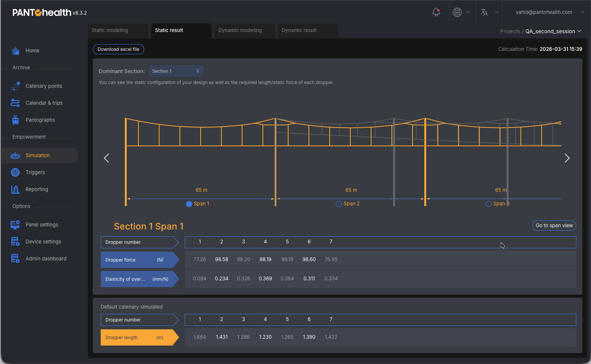Open Panel settings menu item
The image size is (591, 364).
[x=42, y=225]
